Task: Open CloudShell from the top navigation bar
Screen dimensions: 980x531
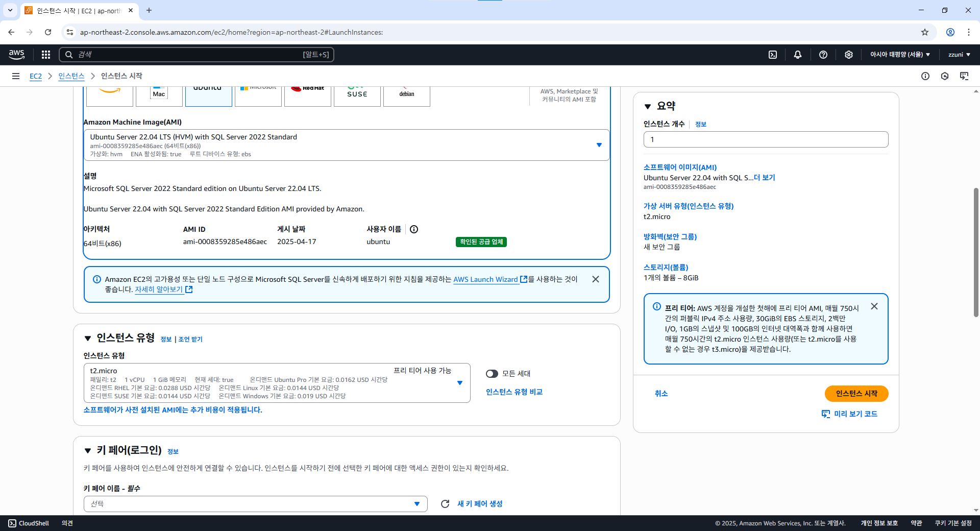Action: 773,55
